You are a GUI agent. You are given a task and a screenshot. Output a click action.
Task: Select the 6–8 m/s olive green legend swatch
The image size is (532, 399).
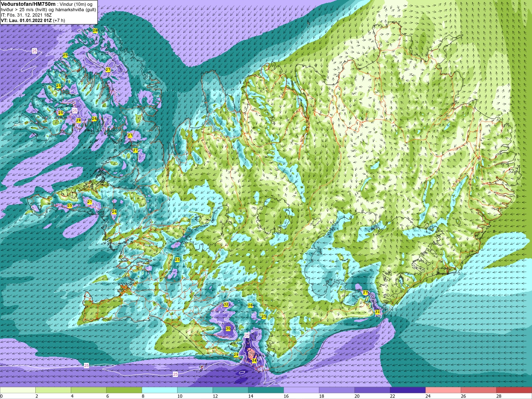124,390
